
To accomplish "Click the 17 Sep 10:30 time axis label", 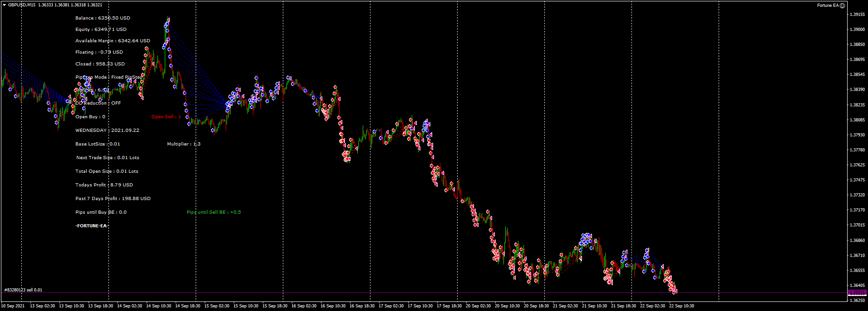I will coord(420,306).
